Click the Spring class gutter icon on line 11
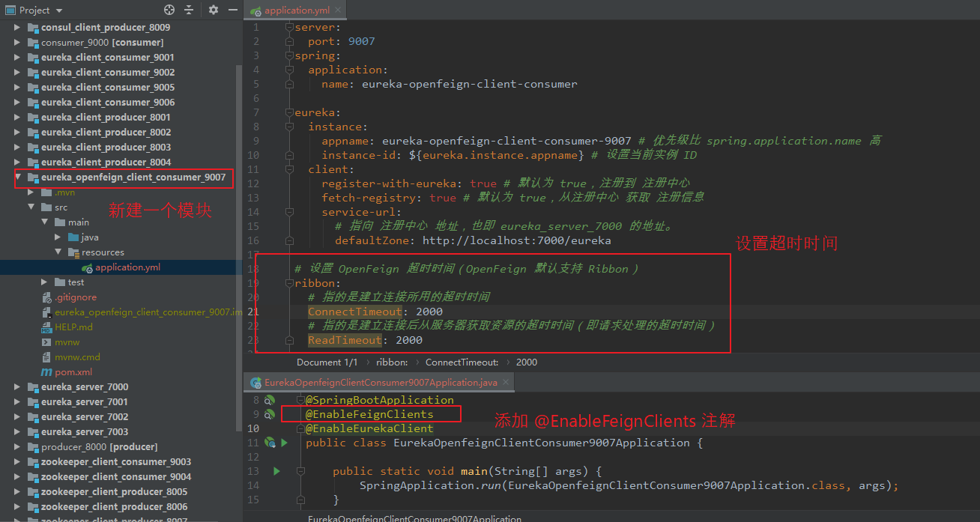 point(270,443)
